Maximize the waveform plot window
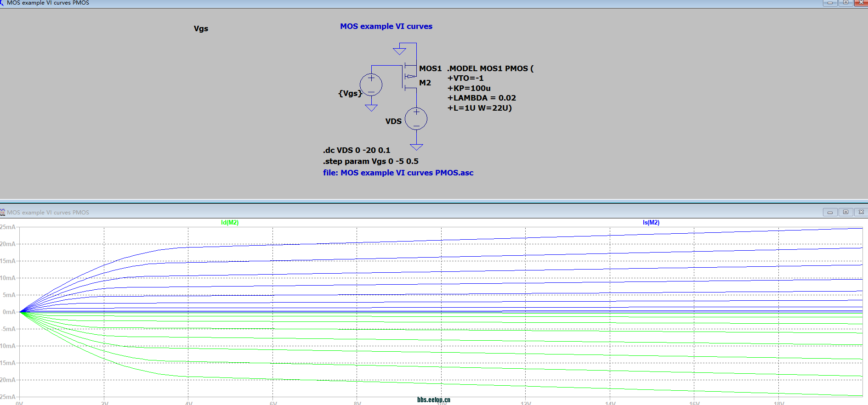The height and width of the screenshot is (405, 868). tap(845, 212)
